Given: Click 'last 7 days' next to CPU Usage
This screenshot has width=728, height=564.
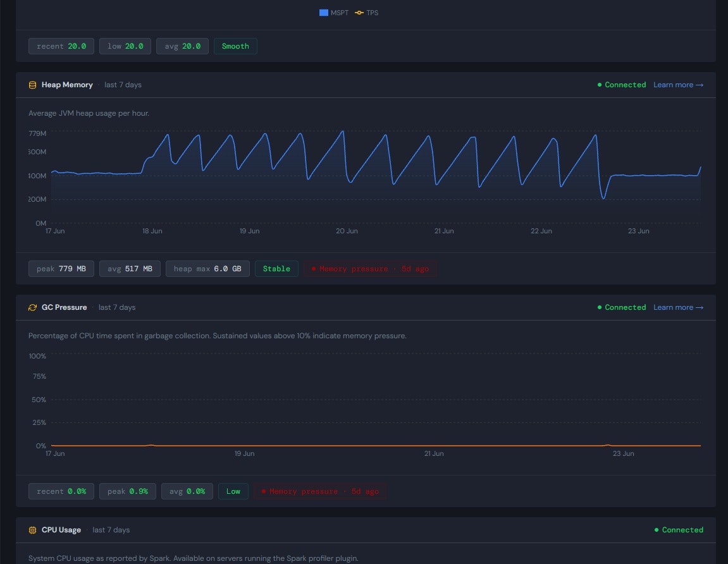Looking at the screenshot, I should tap(111, 530).
